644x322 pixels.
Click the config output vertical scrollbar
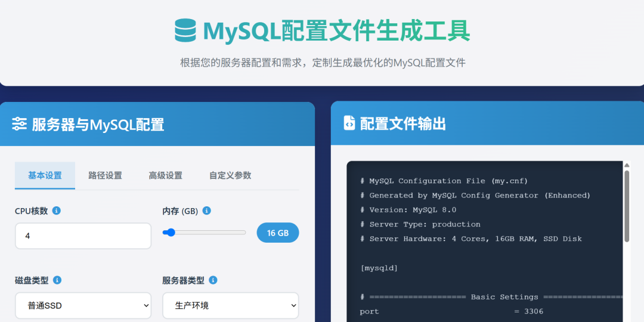pyautogui.click(x=627, y=206)
